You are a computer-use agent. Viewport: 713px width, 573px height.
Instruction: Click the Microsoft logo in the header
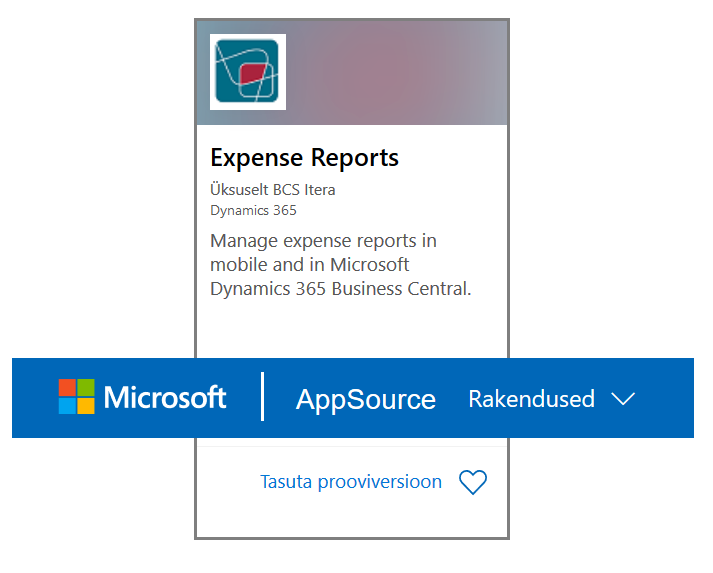(142, 397)
